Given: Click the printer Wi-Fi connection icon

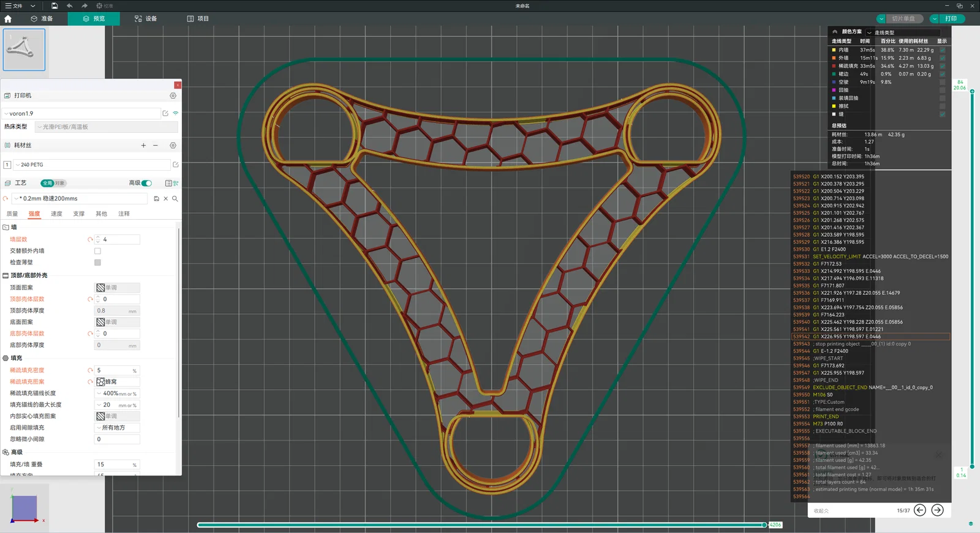Looking at the screenshot, I should coord(176,113).
